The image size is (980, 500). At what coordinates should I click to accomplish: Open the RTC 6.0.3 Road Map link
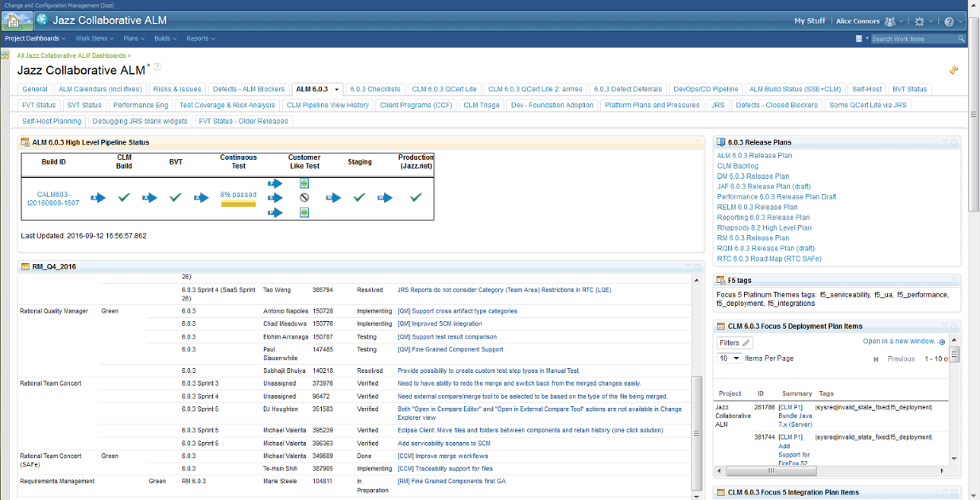pos(769,258)
